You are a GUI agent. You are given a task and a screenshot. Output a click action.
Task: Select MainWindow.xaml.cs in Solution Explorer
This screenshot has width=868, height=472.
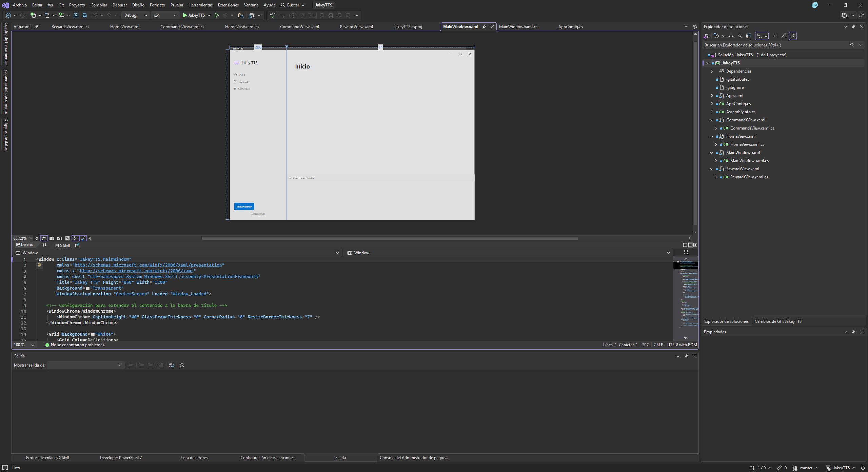coord(749,161)
